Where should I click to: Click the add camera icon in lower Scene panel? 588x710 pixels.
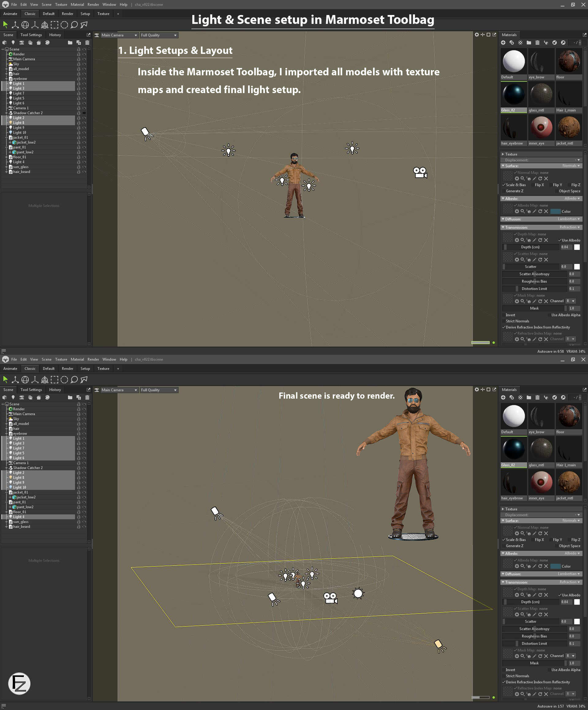click(x=22, y=398)
